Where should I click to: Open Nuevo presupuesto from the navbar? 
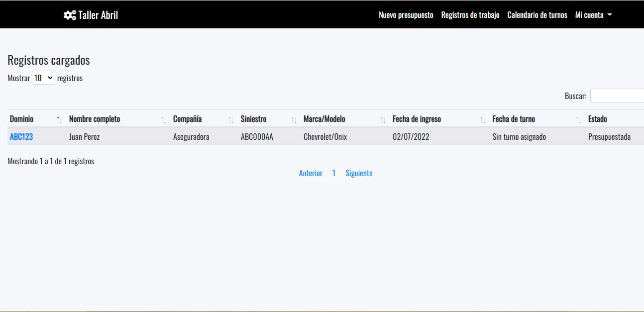[x=406, y=15]
